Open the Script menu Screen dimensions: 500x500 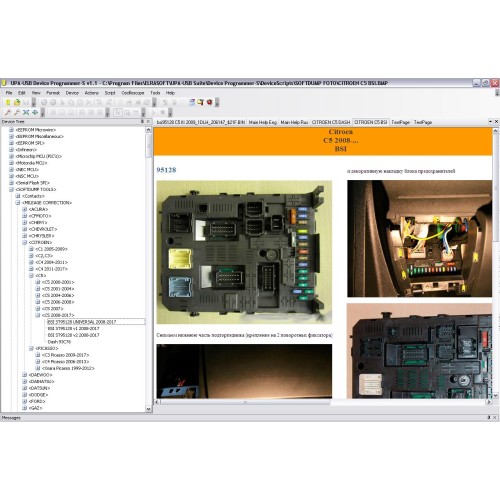tap(110, 93)
